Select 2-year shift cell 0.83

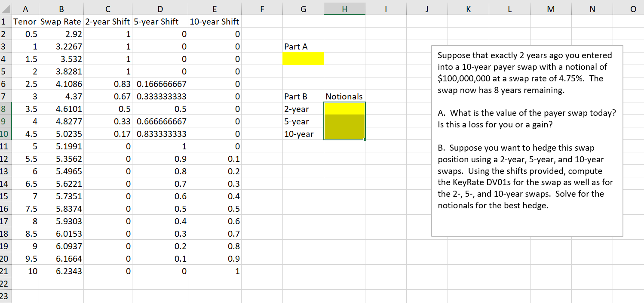point(108,84)
